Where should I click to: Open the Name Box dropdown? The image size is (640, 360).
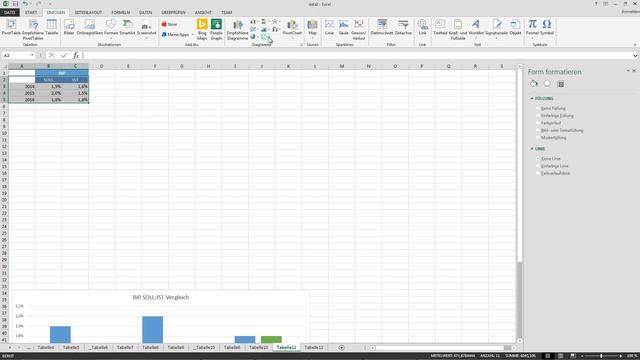(32, 55)
